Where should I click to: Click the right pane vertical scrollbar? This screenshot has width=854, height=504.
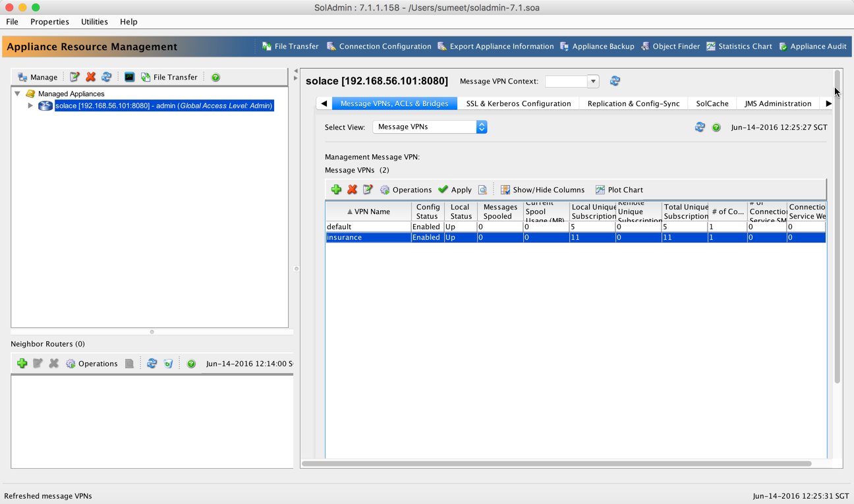[x=838, y=227]
